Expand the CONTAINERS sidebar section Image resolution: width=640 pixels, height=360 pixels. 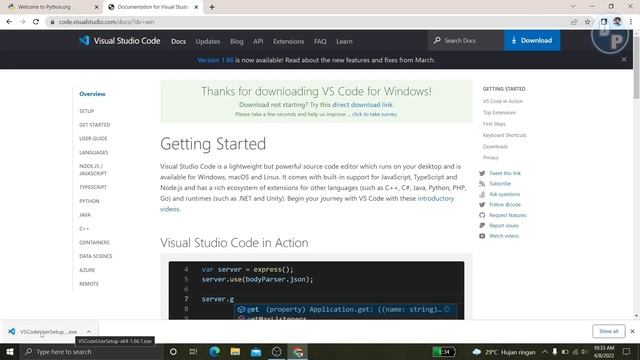pos(94,242)
